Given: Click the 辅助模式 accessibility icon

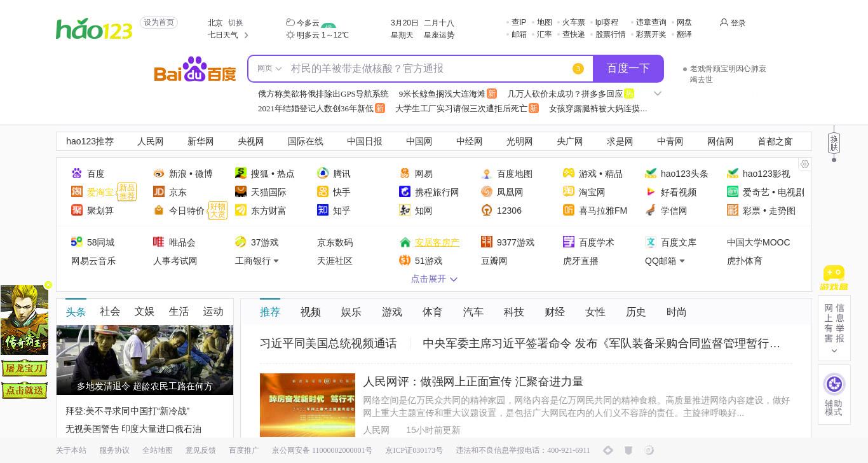Looking at the screenshot, I should click(834, 384).
